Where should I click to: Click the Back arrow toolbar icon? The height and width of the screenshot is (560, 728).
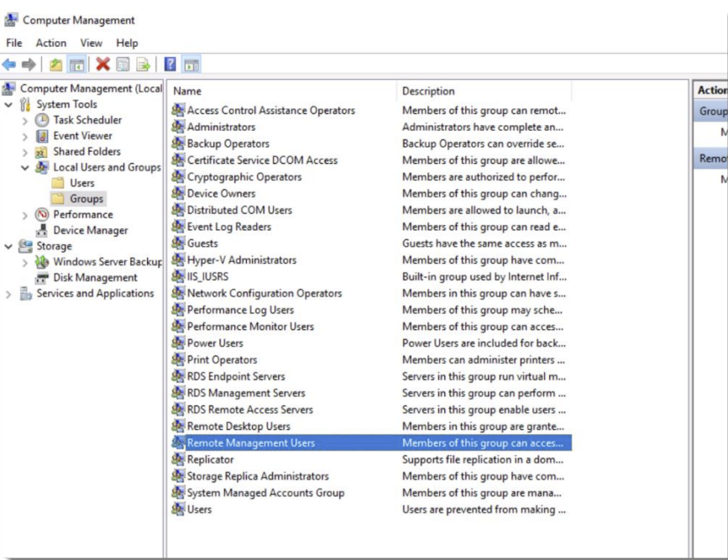tap(9, 65)
